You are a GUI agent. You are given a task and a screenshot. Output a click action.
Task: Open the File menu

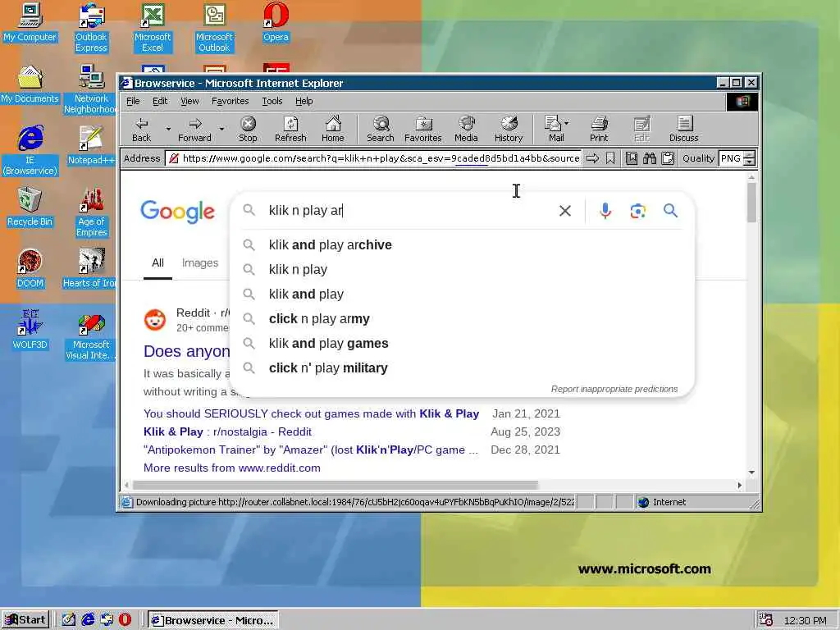tap(133, 101)
